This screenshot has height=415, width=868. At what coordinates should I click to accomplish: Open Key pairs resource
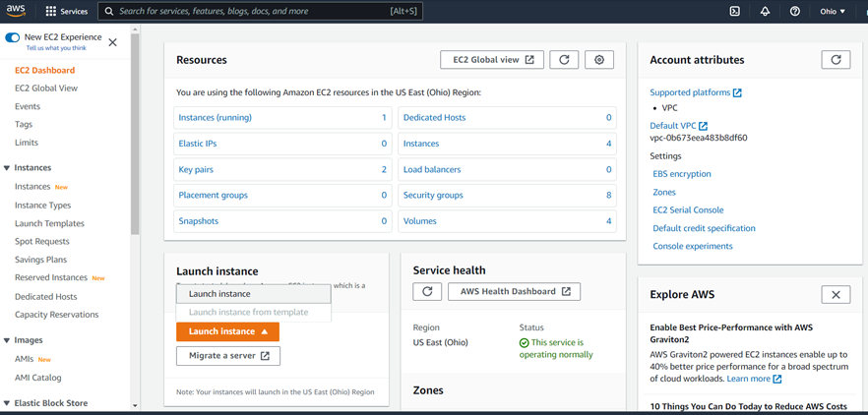point(282,170)
